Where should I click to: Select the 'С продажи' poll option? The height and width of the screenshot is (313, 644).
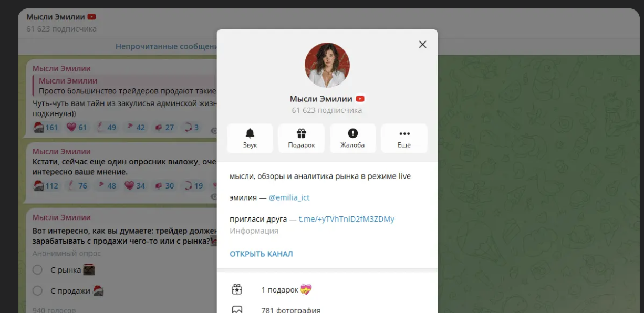click(x=37, y=291)
